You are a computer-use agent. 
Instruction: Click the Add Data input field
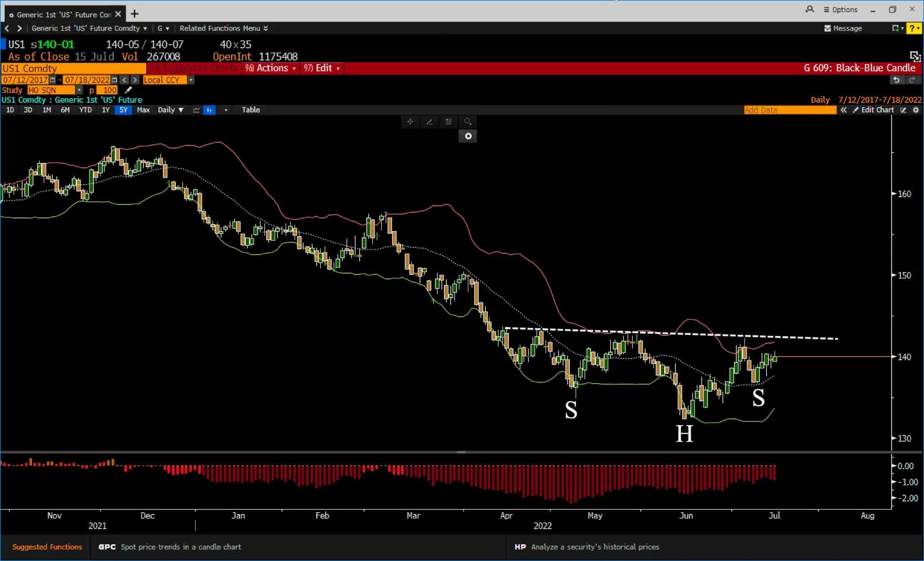(x=790, y=110)
